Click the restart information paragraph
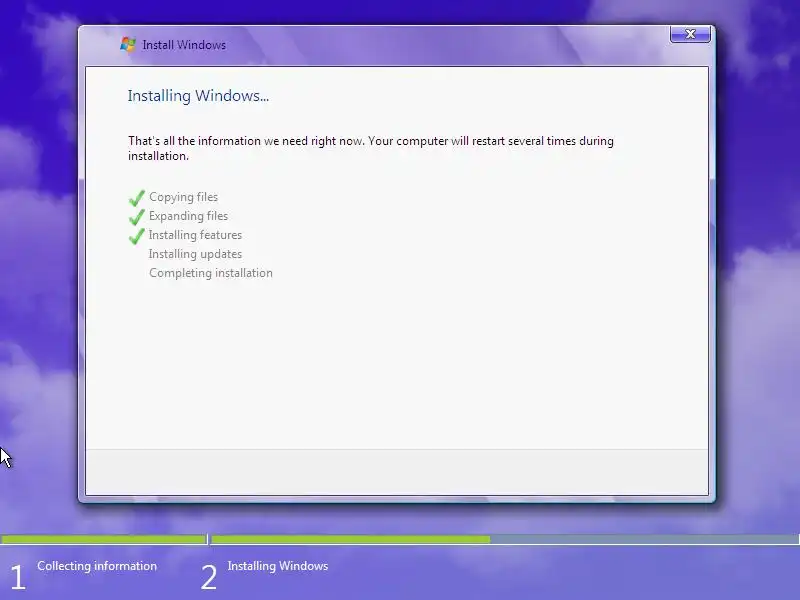The height and width of the screenshot is (600, 800). (370, 148)
